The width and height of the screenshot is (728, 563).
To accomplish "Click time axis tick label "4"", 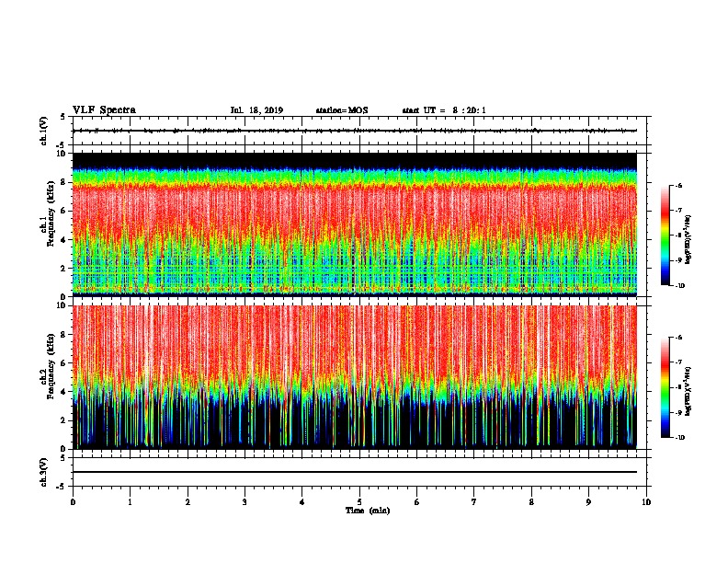I will click(x=302, y=502).
